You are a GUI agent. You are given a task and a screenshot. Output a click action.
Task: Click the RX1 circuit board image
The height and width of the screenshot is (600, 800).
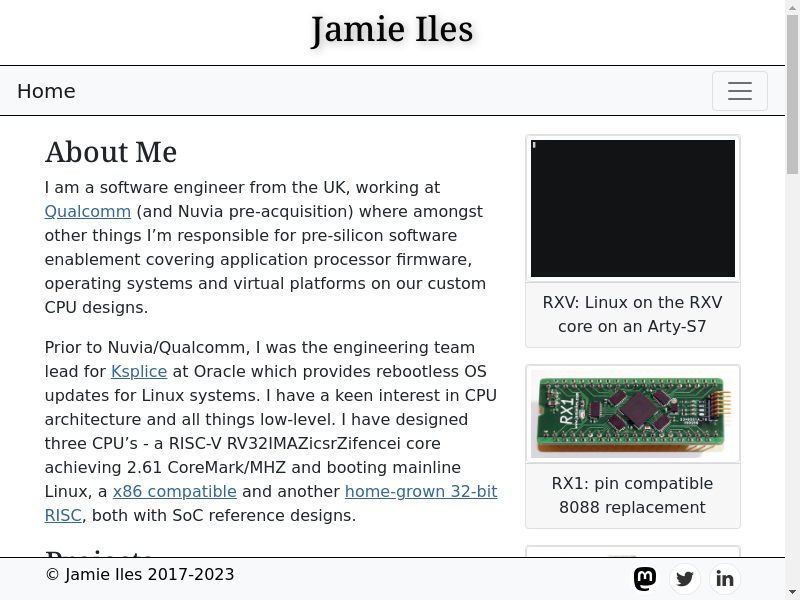click(x=633, y=413)
